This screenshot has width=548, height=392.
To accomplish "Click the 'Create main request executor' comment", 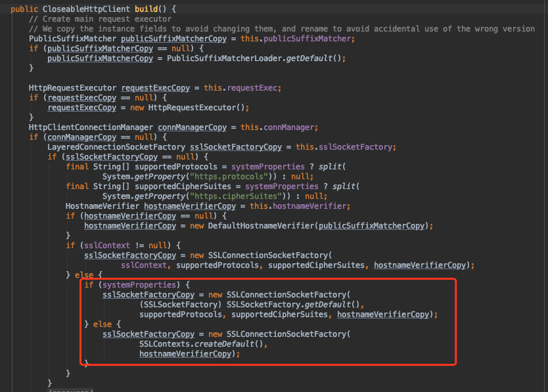I will point(101,19).
